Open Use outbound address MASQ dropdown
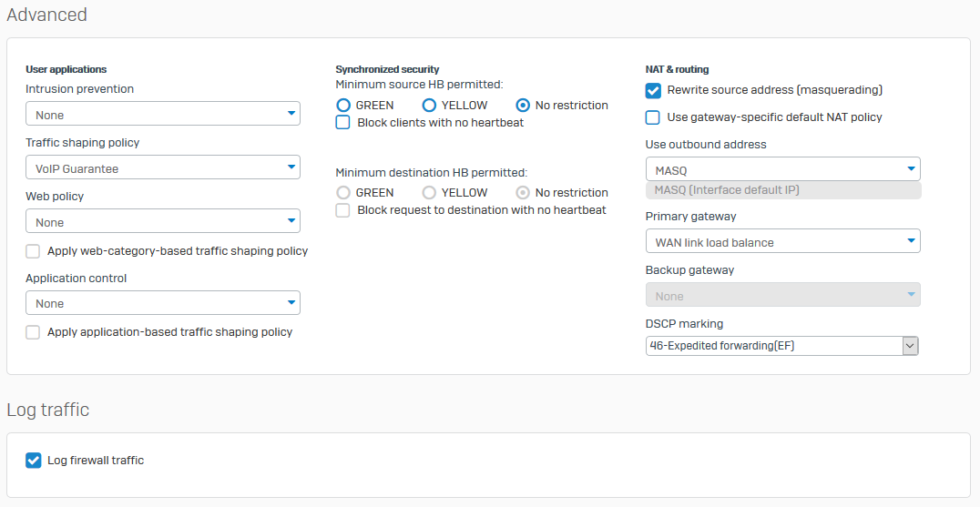The height and width of the screenshot is (507, 980). (782, 169)
